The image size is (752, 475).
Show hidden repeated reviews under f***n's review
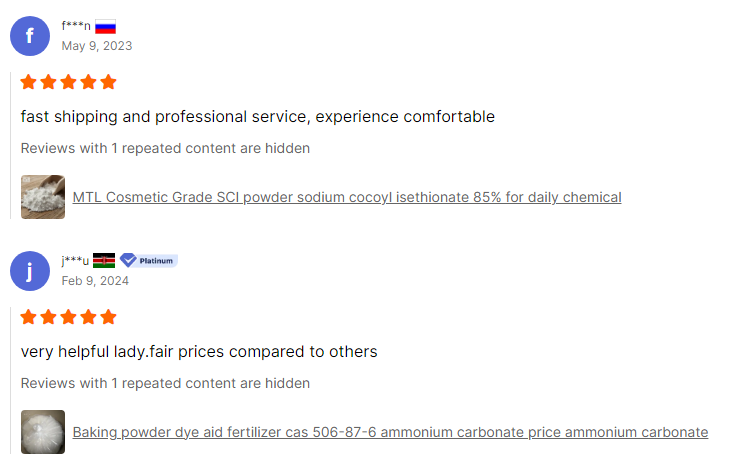coord(165,148)
